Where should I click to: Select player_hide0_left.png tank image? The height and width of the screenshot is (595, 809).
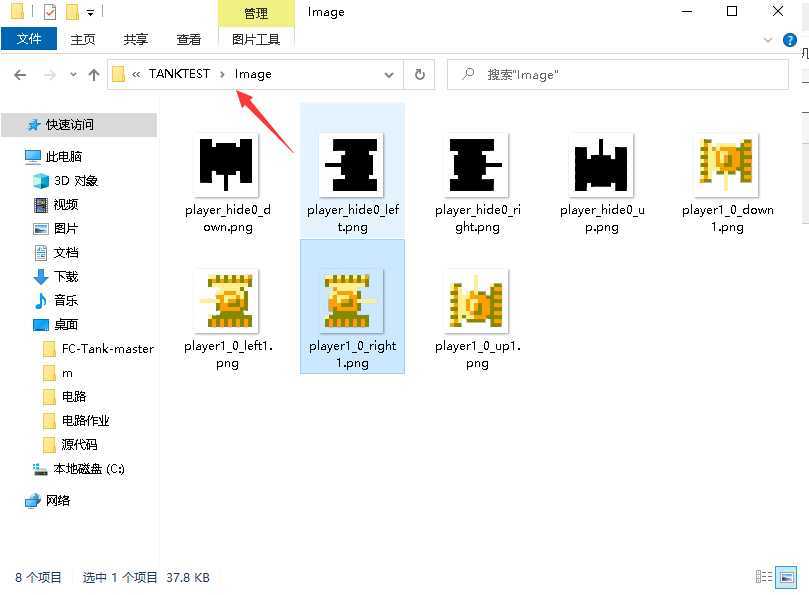pos(352,165)
